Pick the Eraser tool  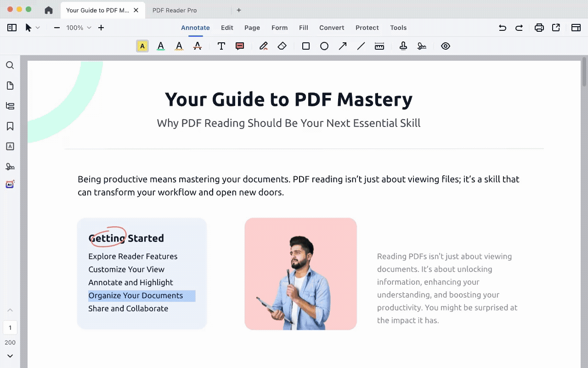point(282,46)
